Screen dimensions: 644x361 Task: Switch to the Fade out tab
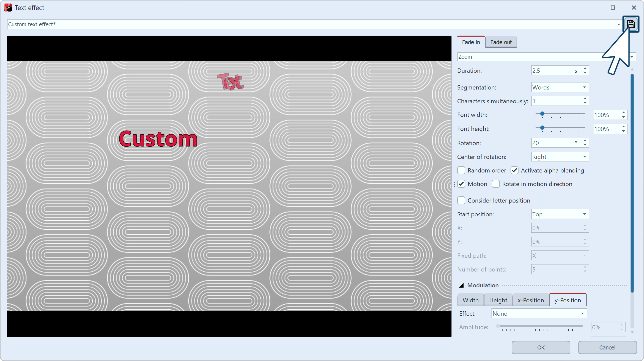point(501,42)
